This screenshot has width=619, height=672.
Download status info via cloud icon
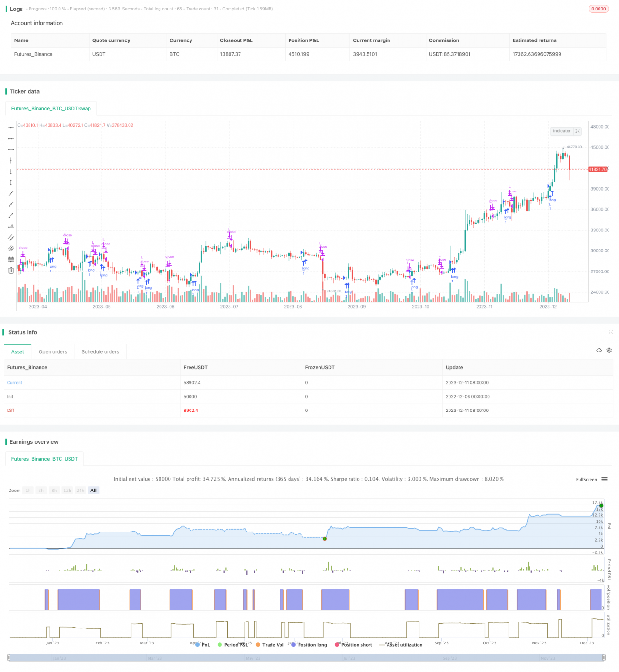pos(599,350)
